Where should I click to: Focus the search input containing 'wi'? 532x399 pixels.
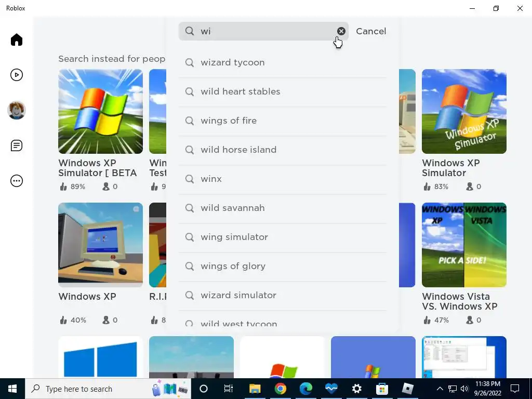263,31
